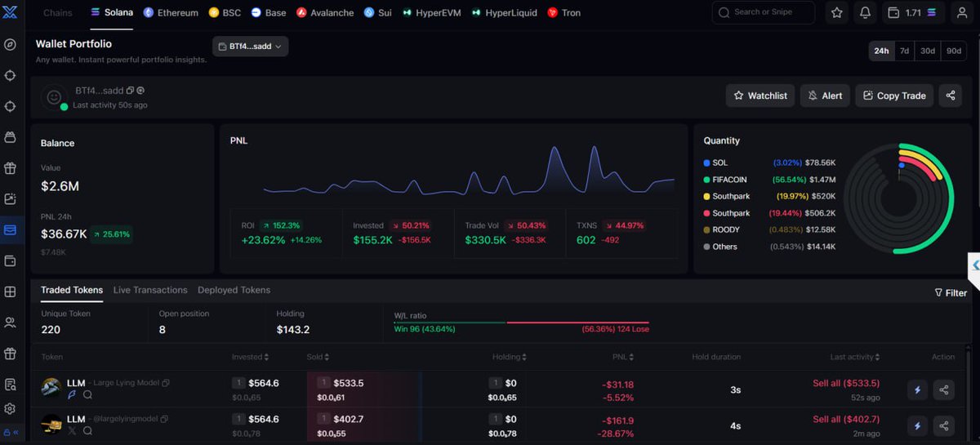Image resolution: width=980 pixels, height=445 pixels.
Task: Click Sell all ($402.7) link
Action: coord(846,419)
